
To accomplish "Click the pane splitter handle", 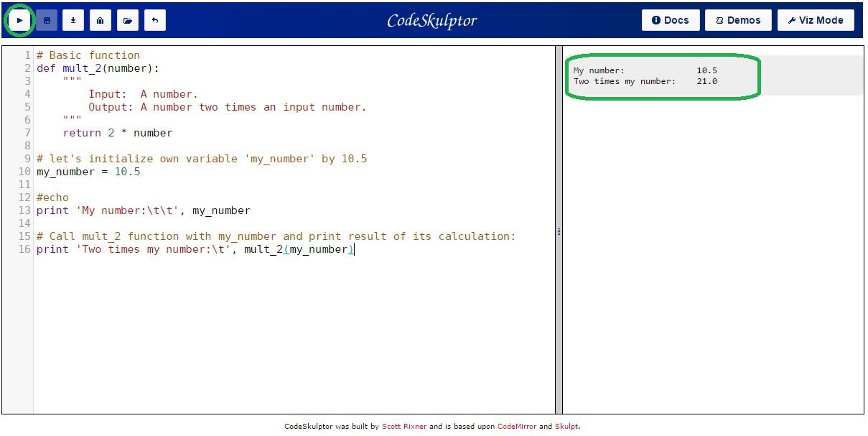I will 559,231.
